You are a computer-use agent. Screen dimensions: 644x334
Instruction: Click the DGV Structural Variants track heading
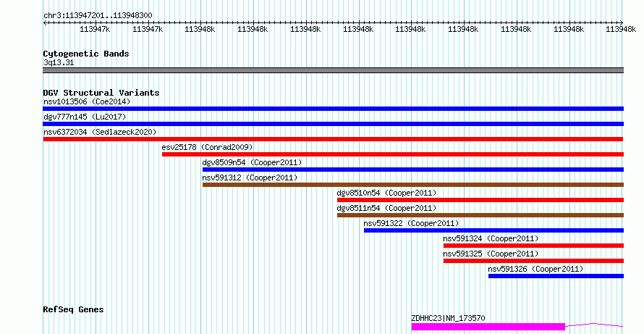tap(101, 93)
